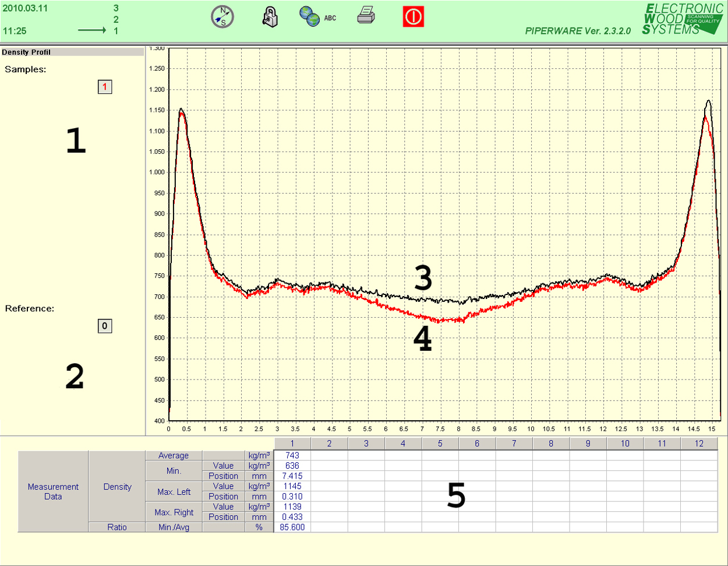
Task: Select column header 12 in data table
Action: click(699, 444)
